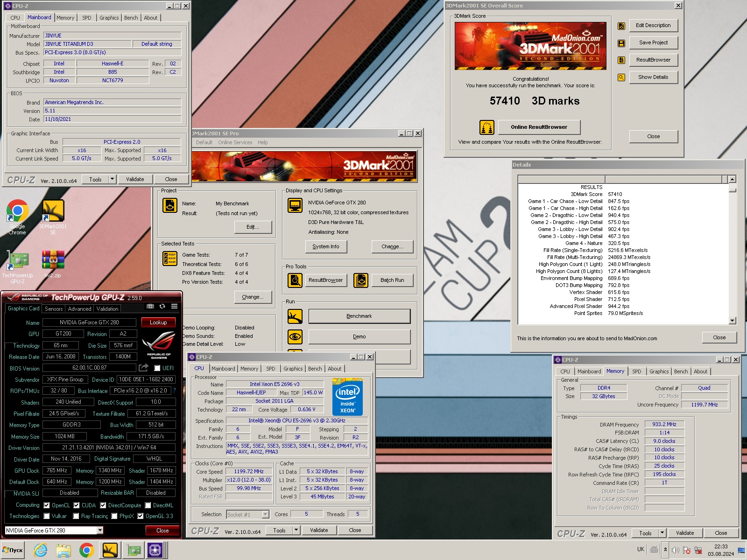Open TechPowerUp GPU-Z desktop shortcut
The image size is (747, 560).
click(x=17, y=267)
